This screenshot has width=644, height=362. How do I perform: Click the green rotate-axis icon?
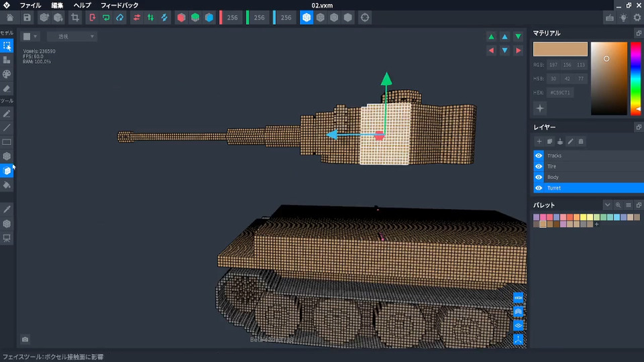pos(106,17)
